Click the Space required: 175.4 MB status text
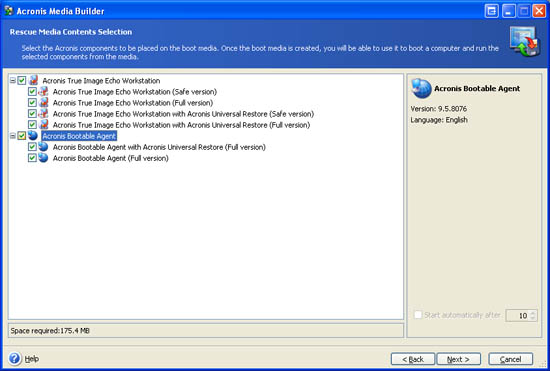Screen dimensions: 550x371 click(50, 331)
